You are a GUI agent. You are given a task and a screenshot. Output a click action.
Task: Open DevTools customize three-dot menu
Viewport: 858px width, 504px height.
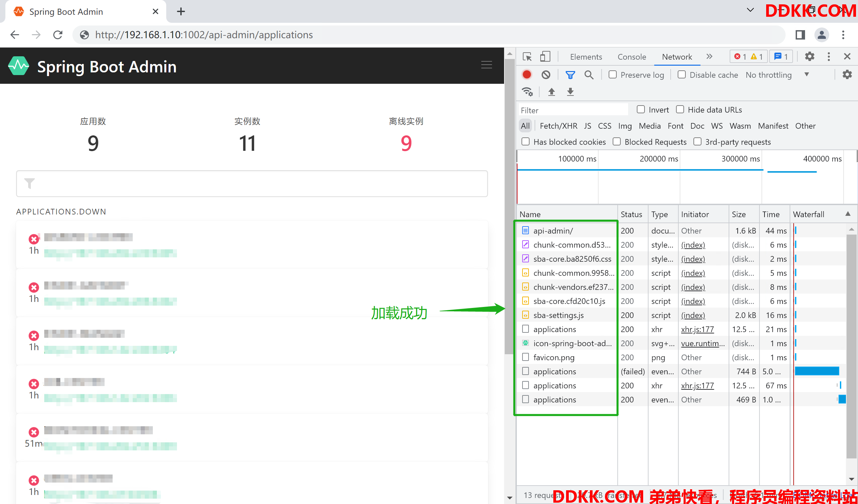point(829,57)
